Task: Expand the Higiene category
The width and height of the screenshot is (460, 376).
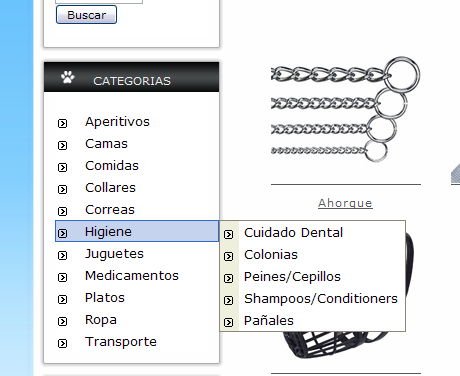Action: (x=137, y=231)
